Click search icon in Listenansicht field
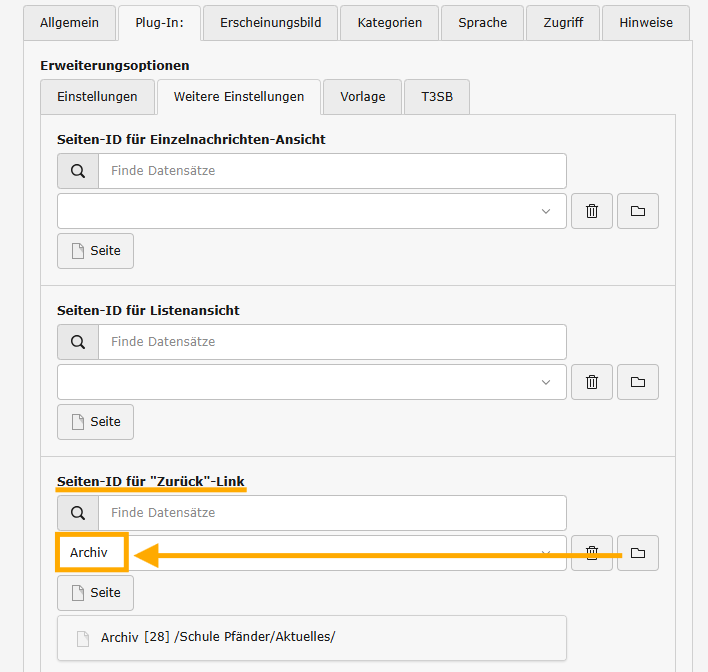This screenshot has width=708, height=672. pos(78,342)
